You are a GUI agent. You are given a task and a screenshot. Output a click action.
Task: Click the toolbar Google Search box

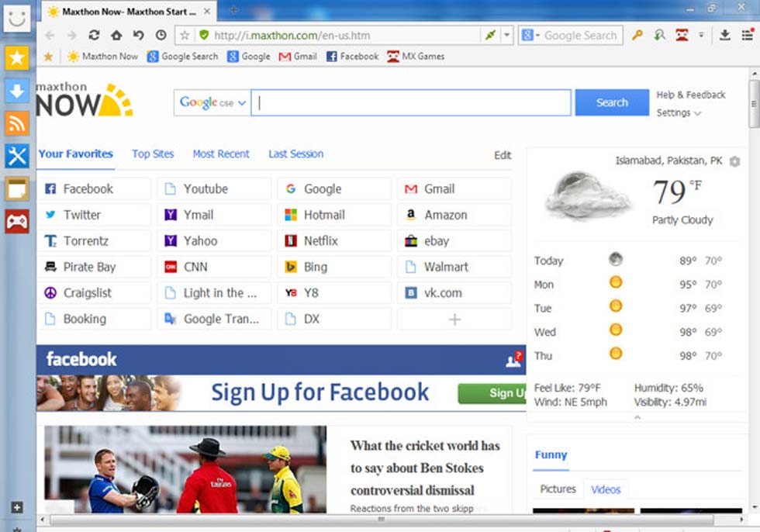click(581, 36)
